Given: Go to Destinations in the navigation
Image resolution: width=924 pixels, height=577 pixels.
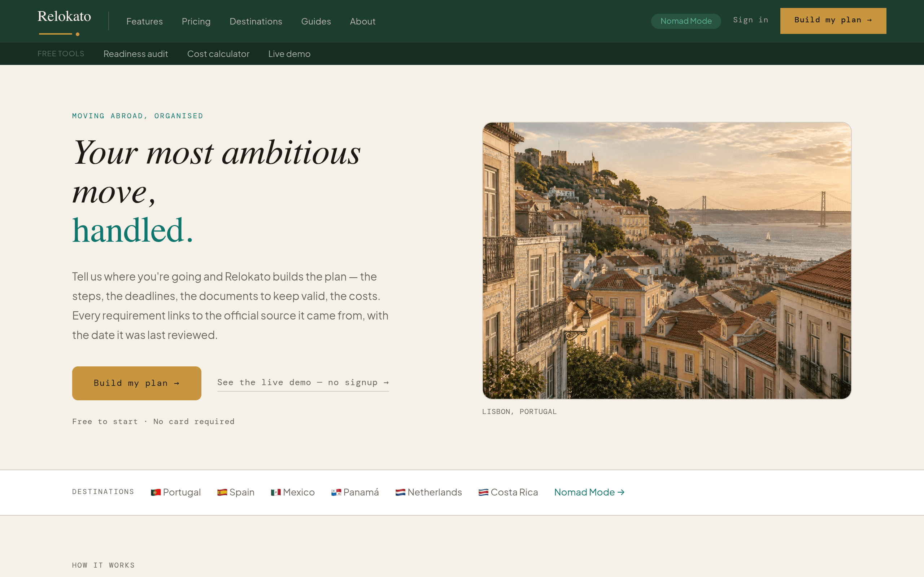Looking at the screenshot, I should click(x=256, y=21).
